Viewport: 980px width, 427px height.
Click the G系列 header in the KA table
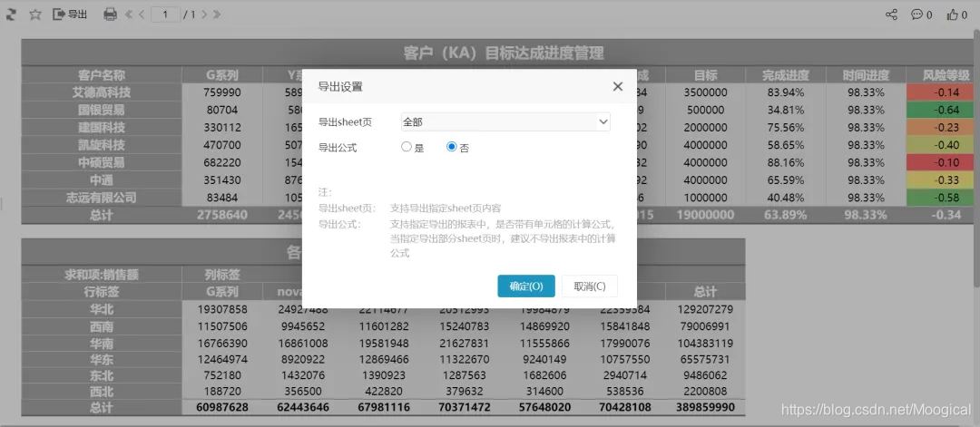[x=222, y=75]
